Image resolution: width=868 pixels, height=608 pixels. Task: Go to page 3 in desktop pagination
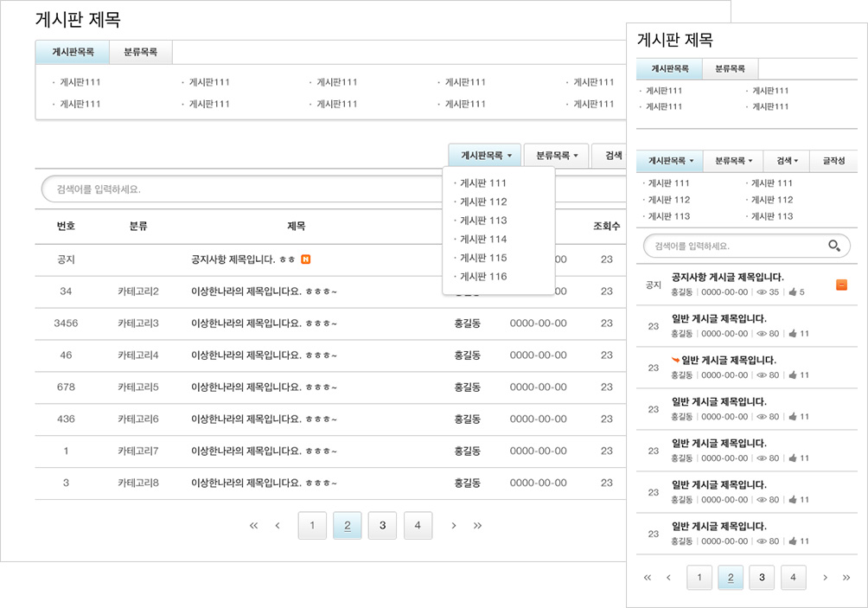(382, 525)
